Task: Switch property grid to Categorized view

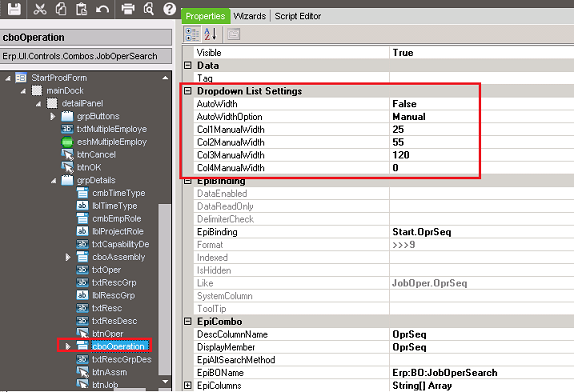Action: (192, 34)
